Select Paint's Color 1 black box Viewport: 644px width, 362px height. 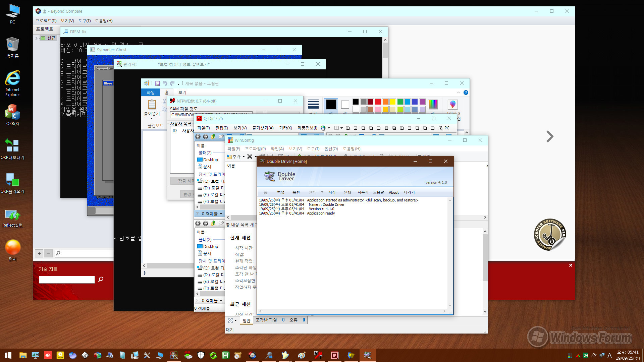point(331,105)
